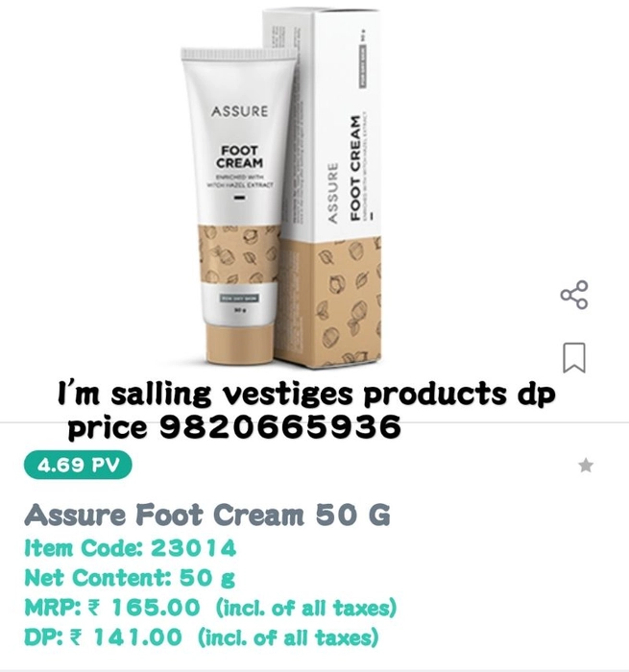Tap the 4.69 PV badge
The height and width of the screenshot is (672, 629).
coord(78,465)
